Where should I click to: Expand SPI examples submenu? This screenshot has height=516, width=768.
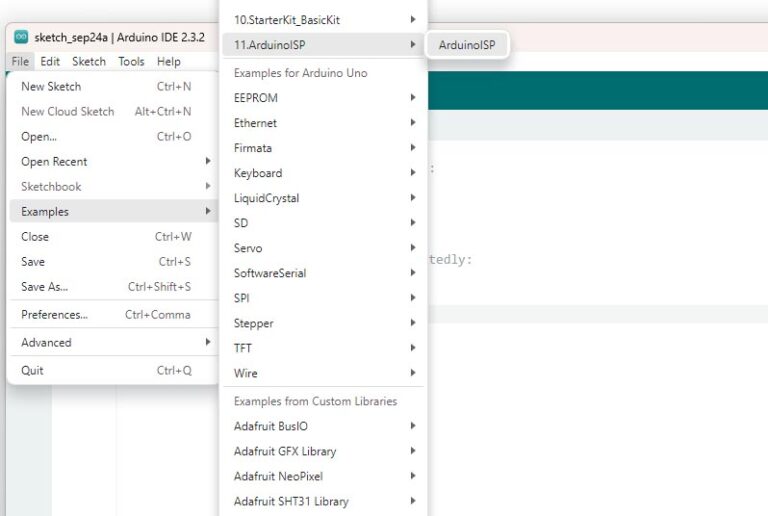pyautogui.click(x=323, y=298)
